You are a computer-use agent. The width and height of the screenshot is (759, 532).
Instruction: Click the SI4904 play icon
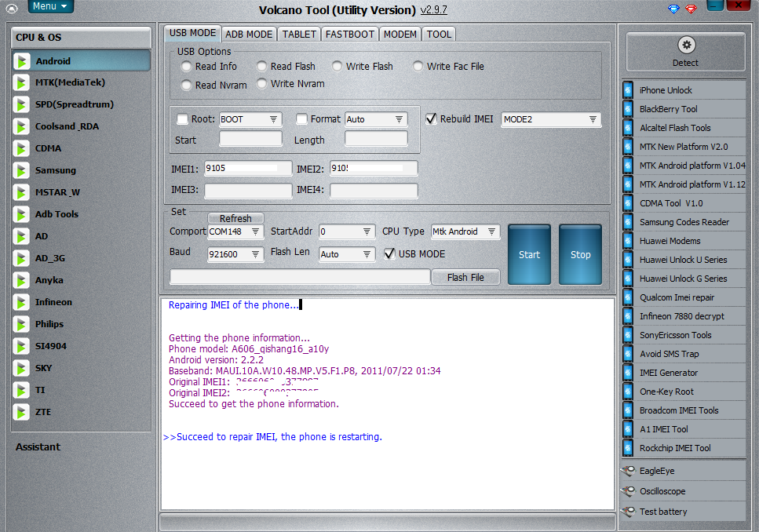click(21, 346)
